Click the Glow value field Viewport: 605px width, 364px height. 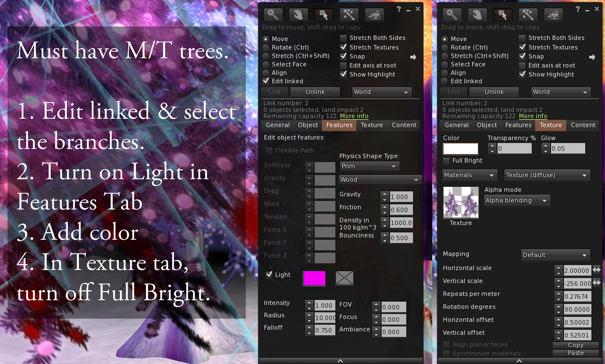[x=568, y=148]
